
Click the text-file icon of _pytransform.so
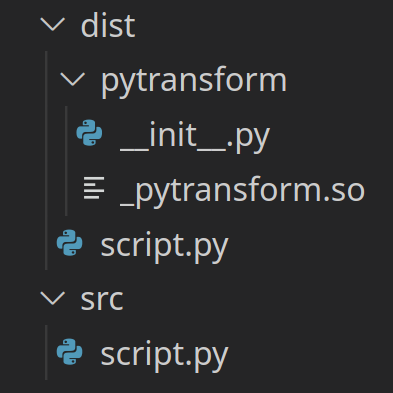point(94,188)
